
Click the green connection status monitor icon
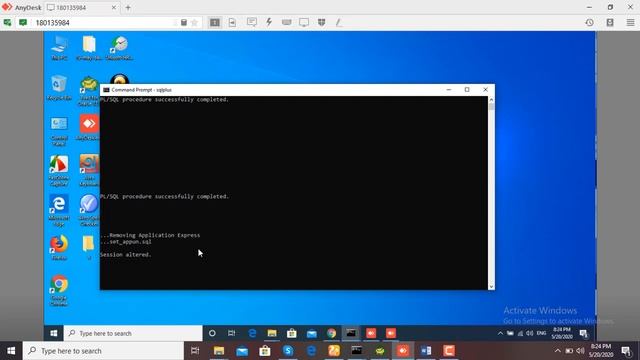coord(23,22)
